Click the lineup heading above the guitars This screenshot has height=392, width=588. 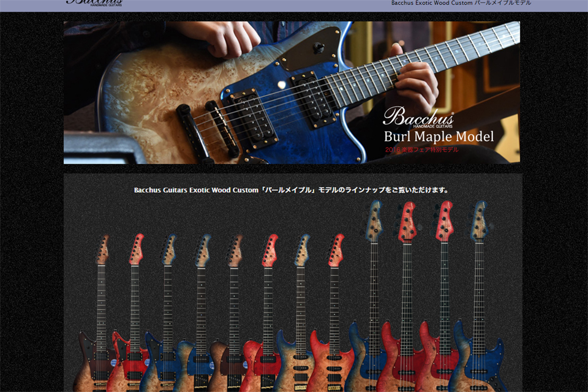point(292,190)
